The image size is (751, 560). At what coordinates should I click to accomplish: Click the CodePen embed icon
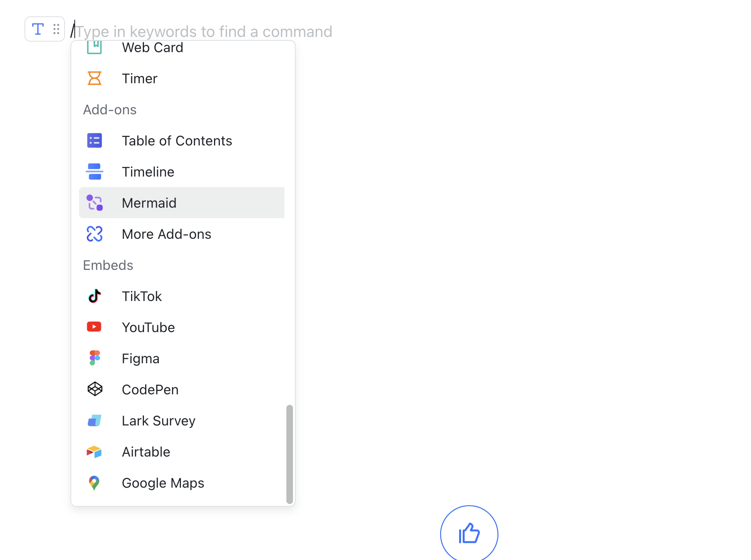[x=94, y=389]
